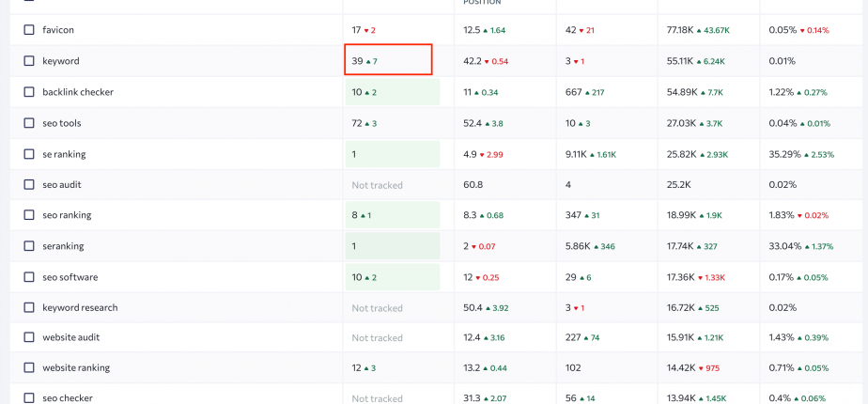Tick the checkbox for favicon keyword

(29, 30)
